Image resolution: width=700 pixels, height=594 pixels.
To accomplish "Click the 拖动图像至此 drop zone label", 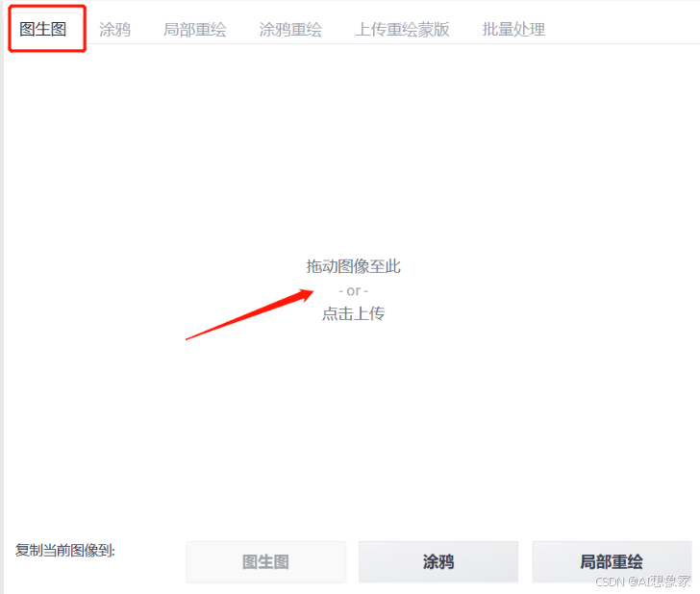I will (353, 266).
